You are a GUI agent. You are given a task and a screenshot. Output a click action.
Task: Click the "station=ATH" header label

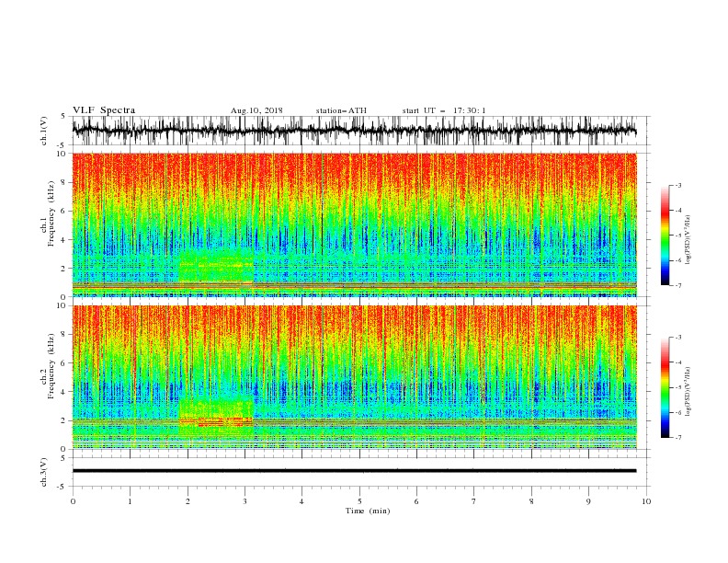341,110
